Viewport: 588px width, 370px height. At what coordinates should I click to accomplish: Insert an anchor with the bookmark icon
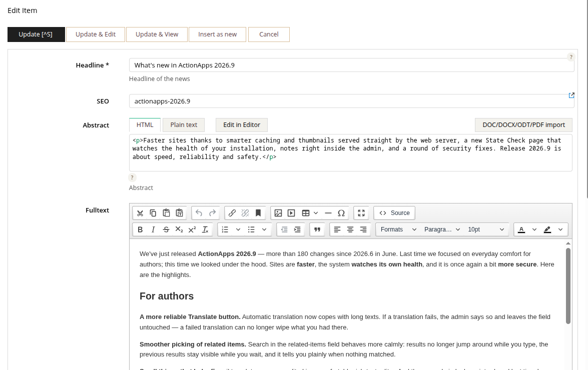click(258, 213)
